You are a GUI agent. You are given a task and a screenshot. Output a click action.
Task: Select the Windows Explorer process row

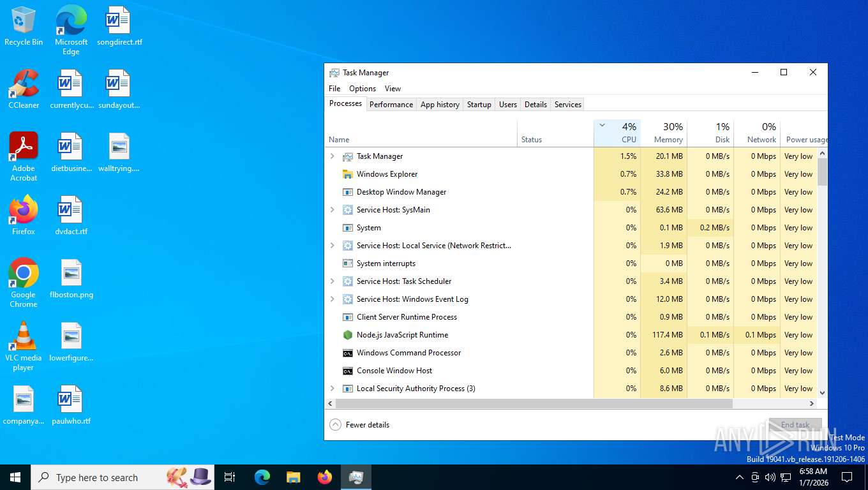[571, 174]
